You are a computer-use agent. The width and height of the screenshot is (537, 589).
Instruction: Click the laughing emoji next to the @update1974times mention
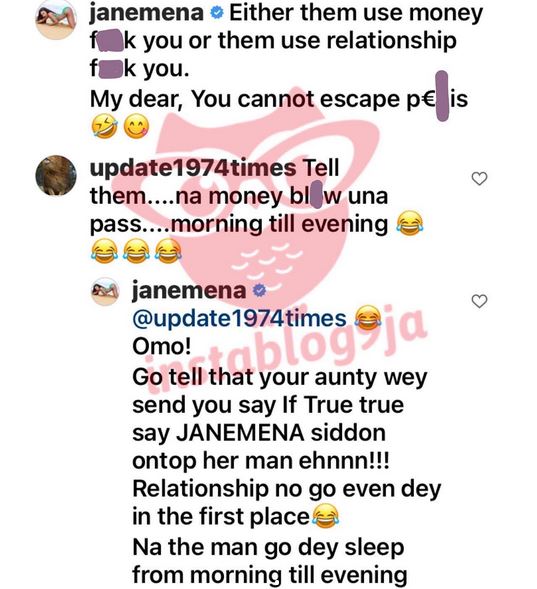coord(368,319)
